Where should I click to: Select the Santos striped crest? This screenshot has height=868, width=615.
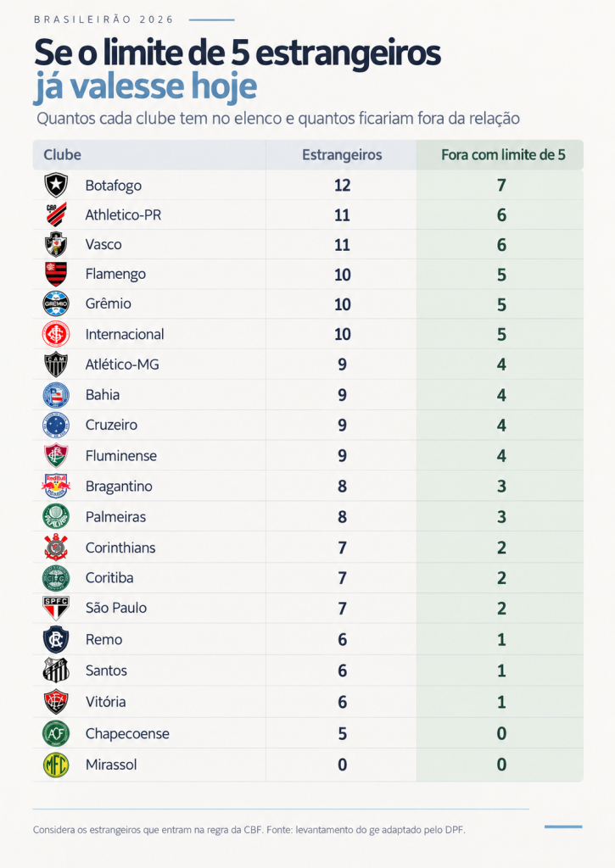coord(56,670)
